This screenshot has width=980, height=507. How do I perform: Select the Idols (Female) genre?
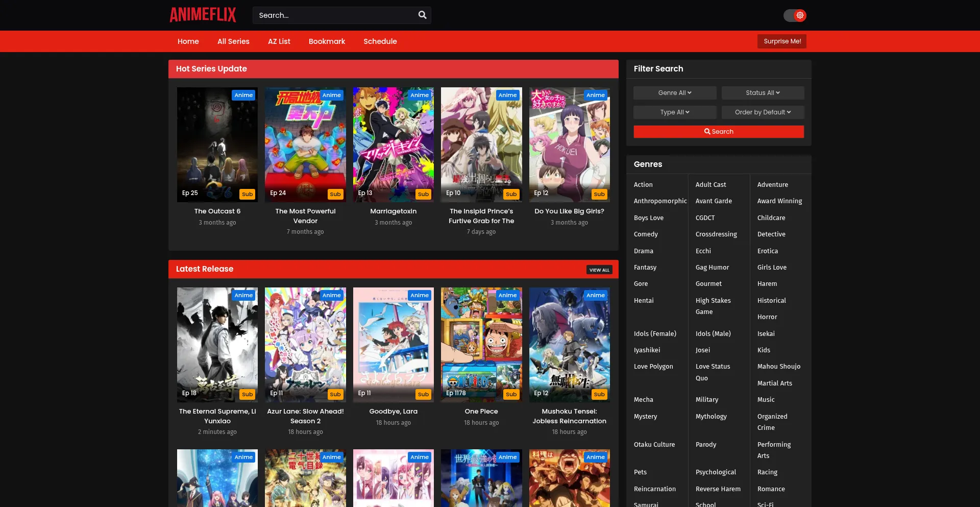tap(655, 334)
